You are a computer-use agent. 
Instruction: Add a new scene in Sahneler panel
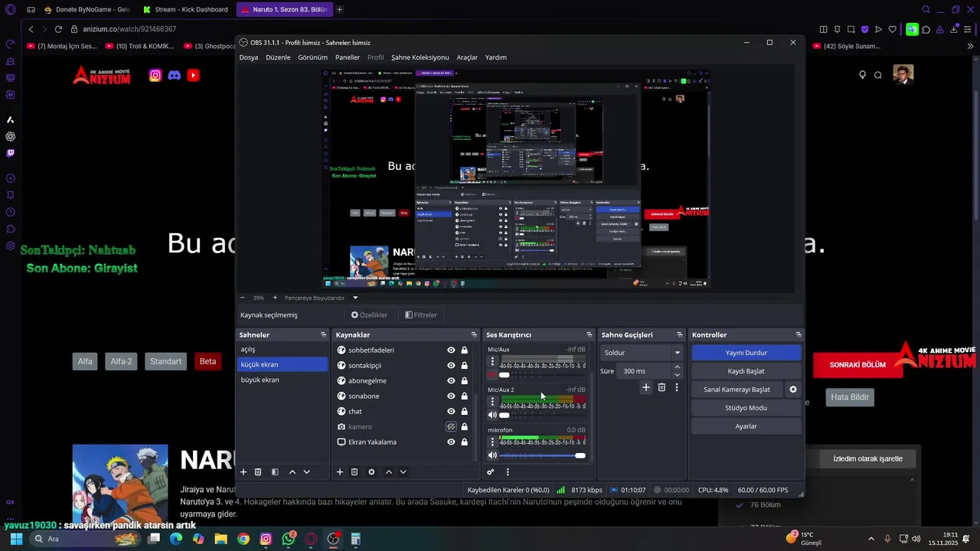tap(243, 472)
